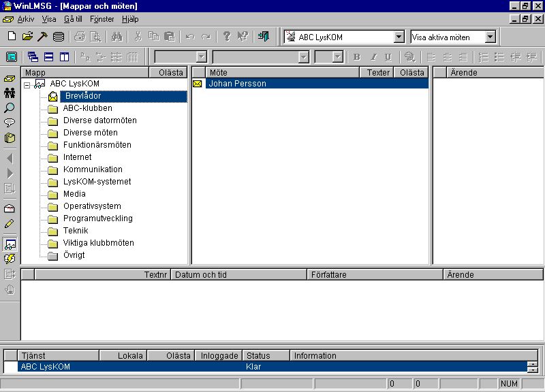Select the LysKOM-systemet folder
The height and width of the screenshot is (392, 545).
(x=97, y=182)
